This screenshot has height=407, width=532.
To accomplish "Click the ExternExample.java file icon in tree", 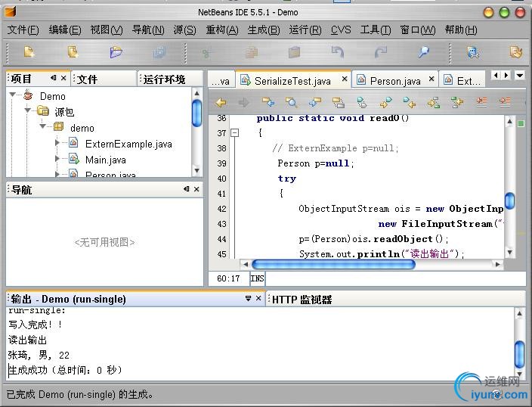I will [x=73, y=143].
